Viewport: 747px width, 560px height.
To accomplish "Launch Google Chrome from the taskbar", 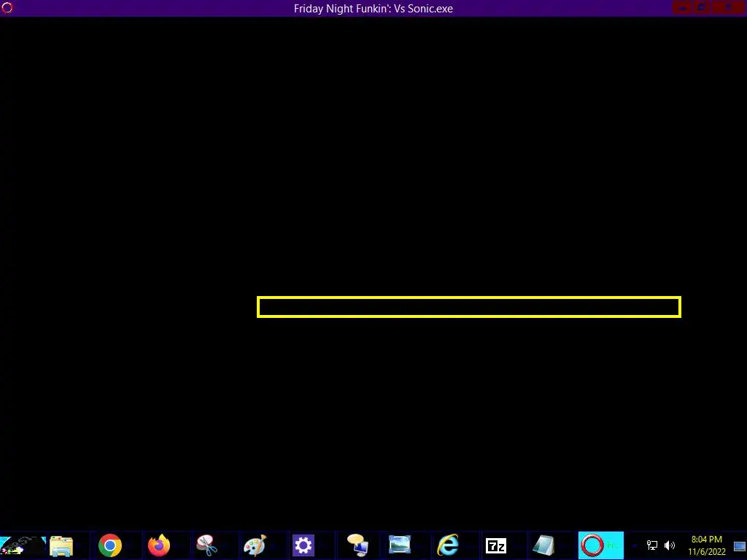I will click(x=110, y=545).
